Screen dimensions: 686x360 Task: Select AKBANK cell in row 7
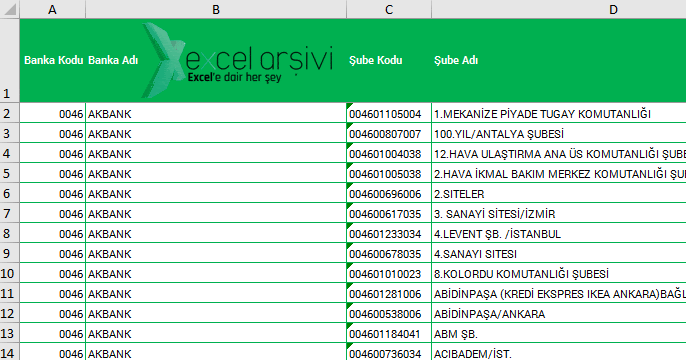(x=216, y=213)
